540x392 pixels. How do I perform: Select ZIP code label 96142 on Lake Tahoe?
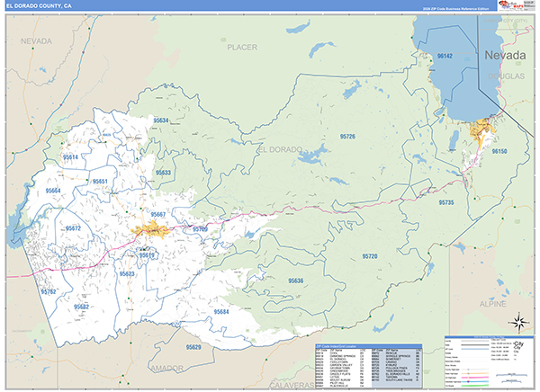coord(445,56)
